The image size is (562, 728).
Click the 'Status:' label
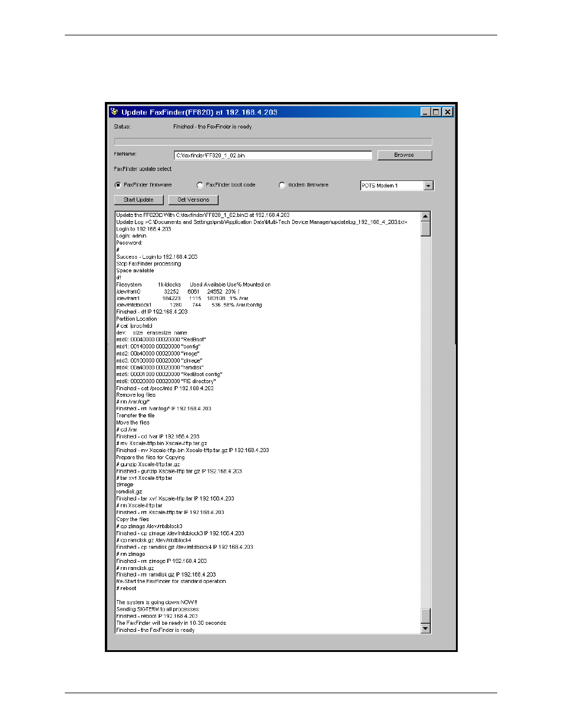123,127
